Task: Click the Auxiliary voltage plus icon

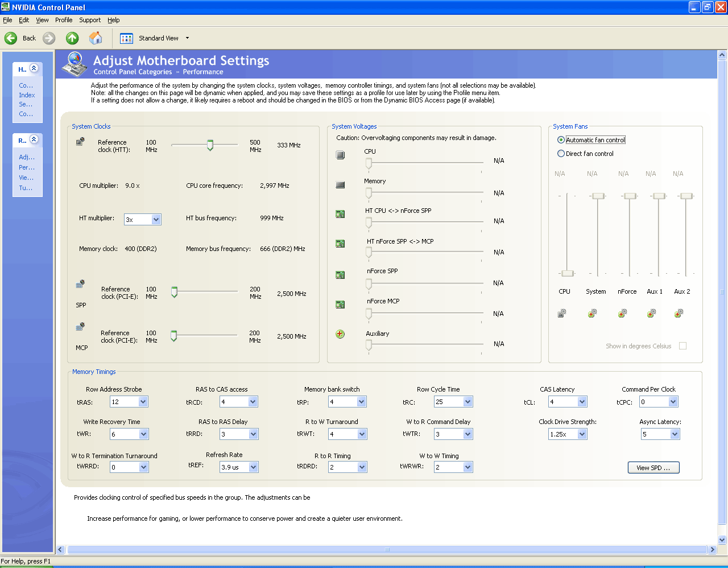Action: (x=340, y=334)
